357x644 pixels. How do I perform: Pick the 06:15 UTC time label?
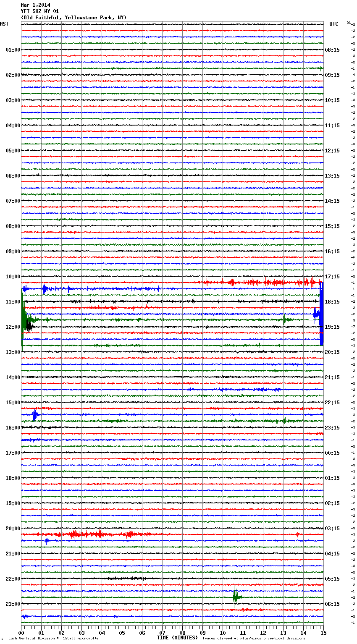pyautogui.click(x=332, y=604)
